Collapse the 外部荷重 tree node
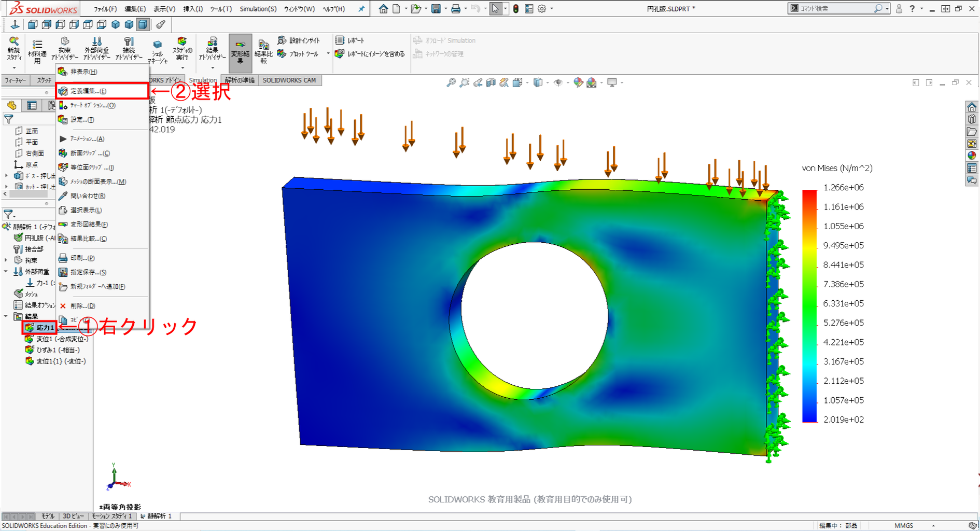The width and height of the screenshot is (980, 531). pyautogui.click(x=6, y=271)
